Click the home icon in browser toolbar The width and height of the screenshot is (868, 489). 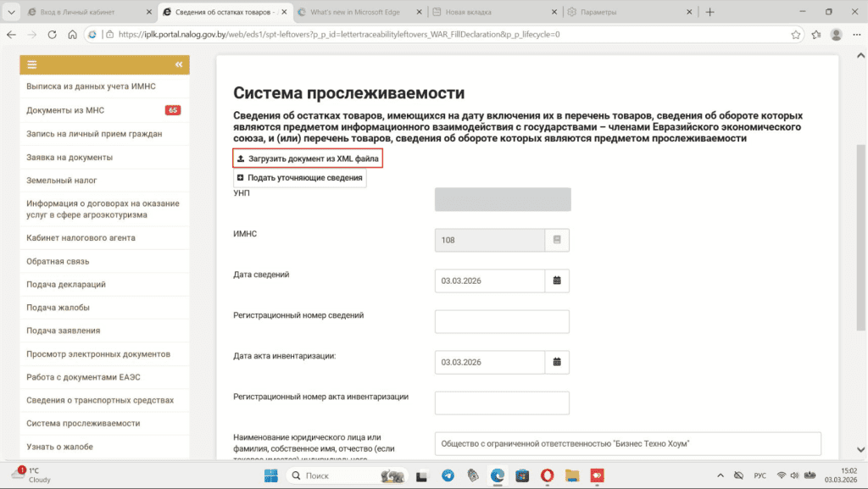(x=72, y=35)
